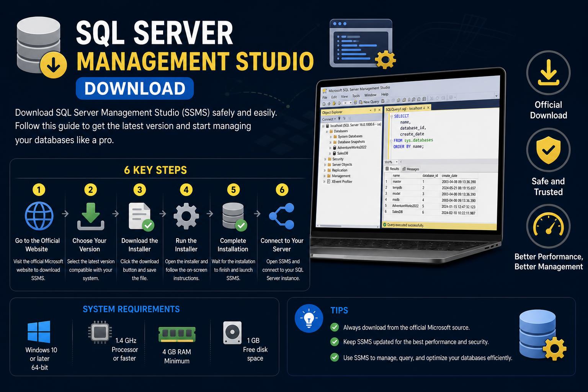Click the database download icon beside the title
This screenshot has width=588, height=392.
click(41, 47)
